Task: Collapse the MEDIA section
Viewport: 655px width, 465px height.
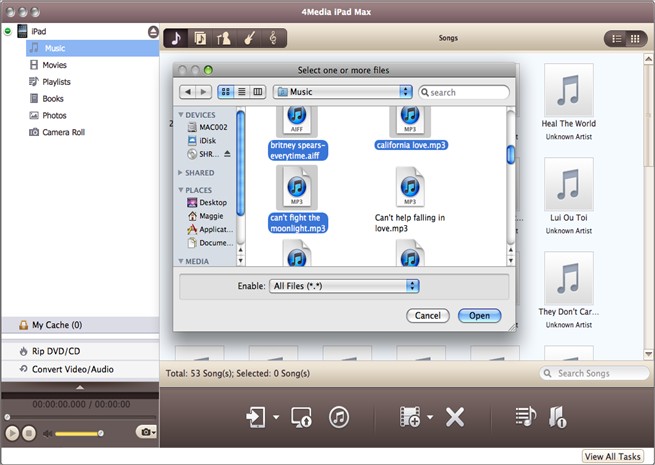Action: [181, 261]
